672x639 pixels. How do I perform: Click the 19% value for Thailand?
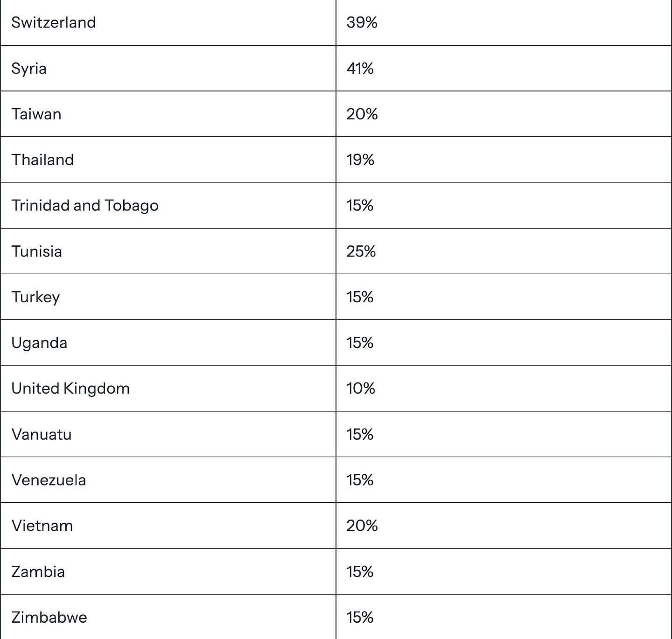pyautogui.click(x=360, y=160)
